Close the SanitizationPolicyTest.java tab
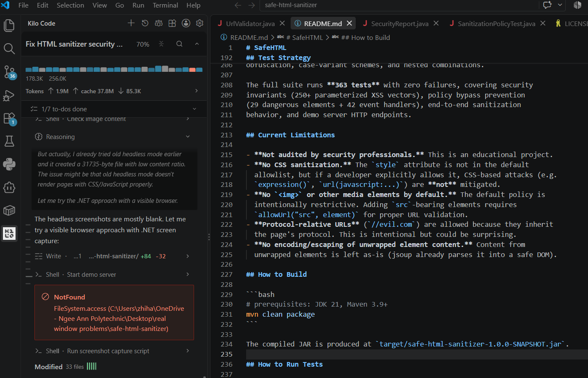 [x=543, y=24]
